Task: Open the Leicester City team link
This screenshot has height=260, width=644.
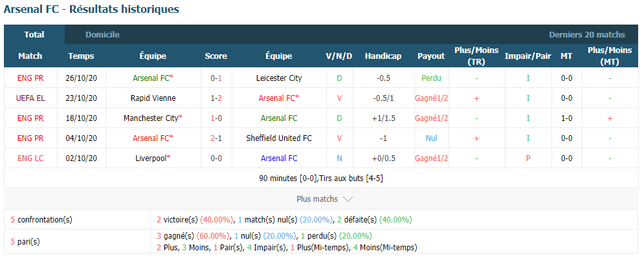Action: [279, 78]
